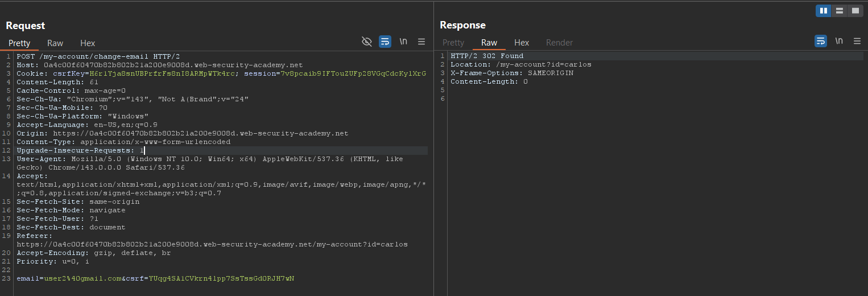Screen dimensions: 868x296
Task: Toggle \n newline display in Request panel
Action: tap(403, 42)
